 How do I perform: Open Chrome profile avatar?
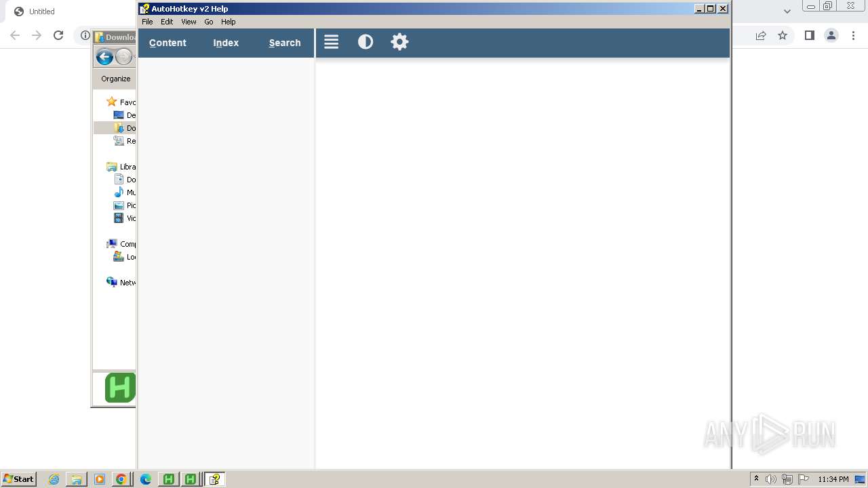tap(831, 35)
